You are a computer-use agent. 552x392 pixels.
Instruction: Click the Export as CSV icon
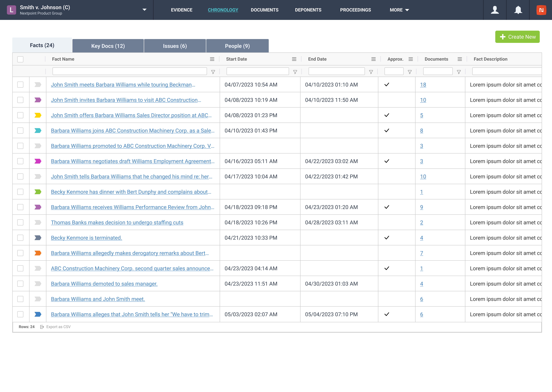(42, 327)
